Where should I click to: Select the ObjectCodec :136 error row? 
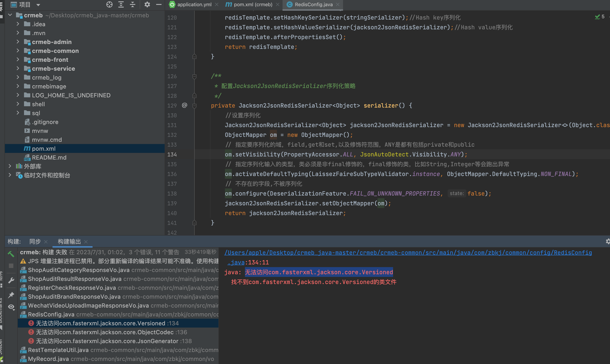(x=118, y=332)
